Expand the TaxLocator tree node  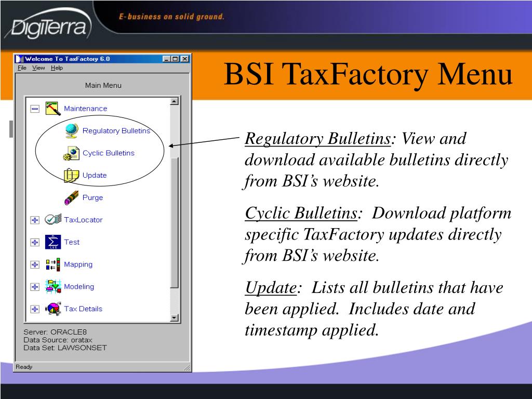click(x=35, y=220)
